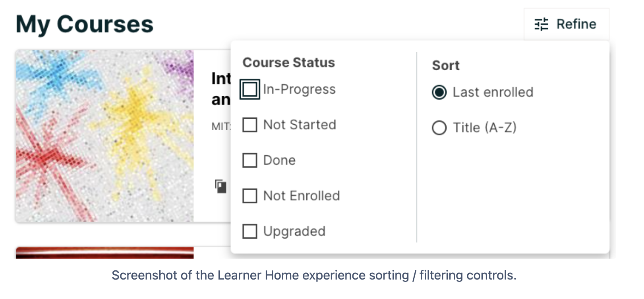This screenshot has height=299, width=644.
Task: Select the Title (A-Z) radio button
Action: [439, 128]
